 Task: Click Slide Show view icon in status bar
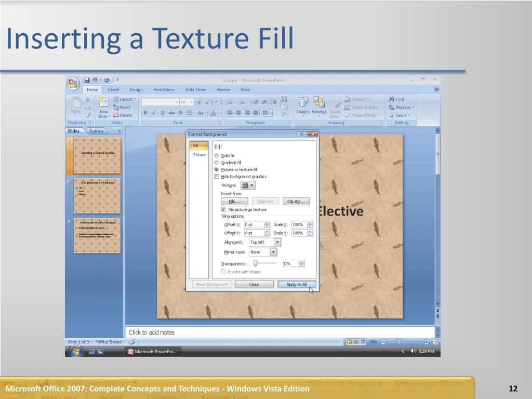pyautogui.click(x=363, y=342)
